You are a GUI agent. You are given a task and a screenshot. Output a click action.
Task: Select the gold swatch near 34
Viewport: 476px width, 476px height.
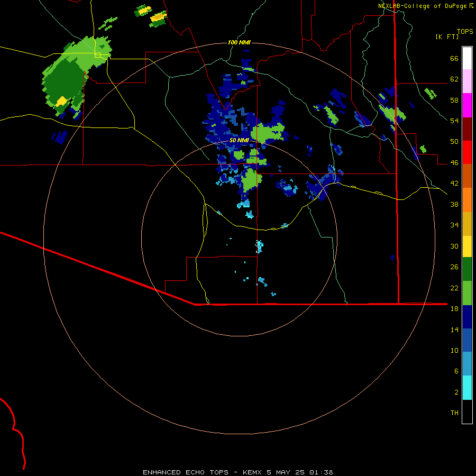click(x=467, y=224)
